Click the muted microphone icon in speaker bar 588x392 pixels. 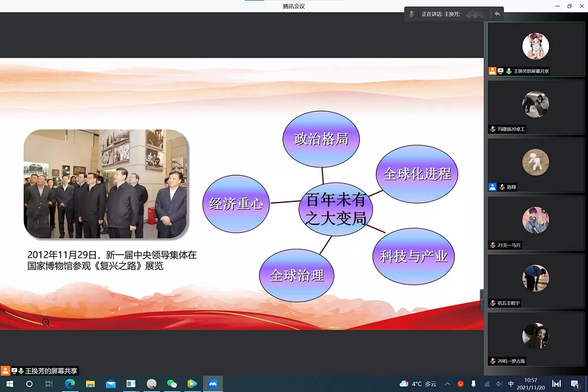point(412,14)
